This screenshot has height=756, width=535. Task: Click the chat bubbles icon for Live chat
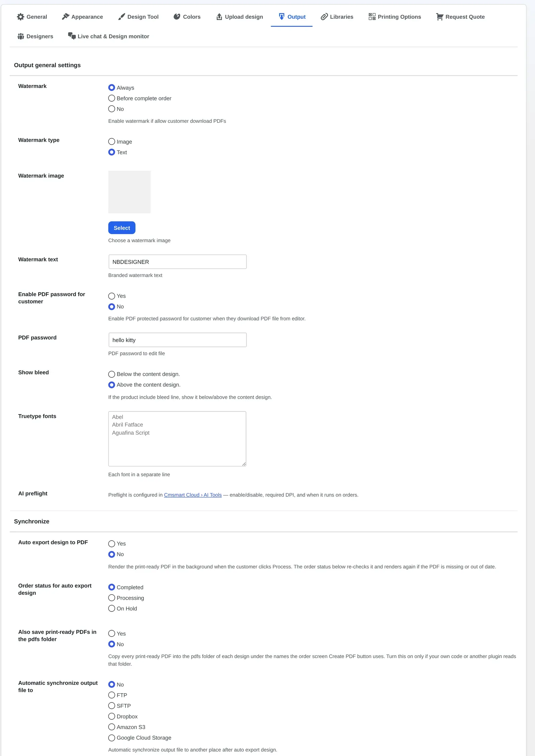pos(72,36)
